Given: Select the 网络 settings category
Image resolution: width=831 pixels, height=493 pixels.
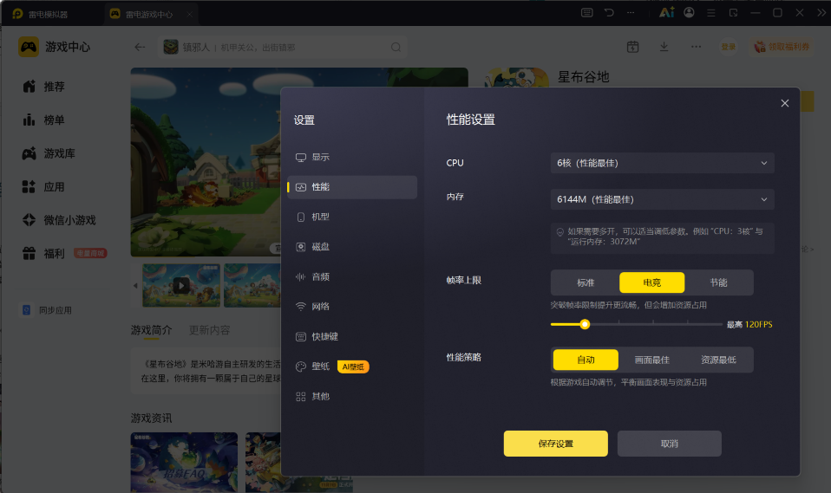Looking at the screenshot, I should click(352, 306).
